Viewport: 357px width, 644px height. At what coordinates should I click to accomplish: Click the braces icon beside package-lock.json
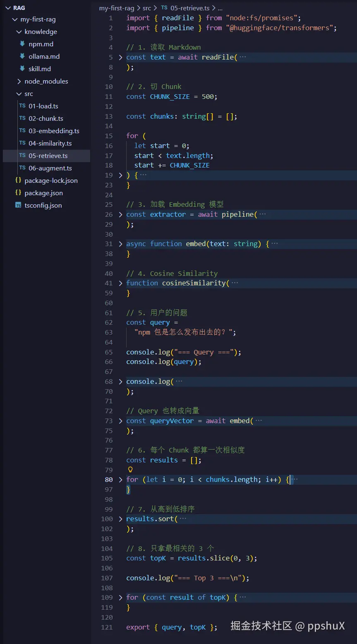tap(18, 180)
